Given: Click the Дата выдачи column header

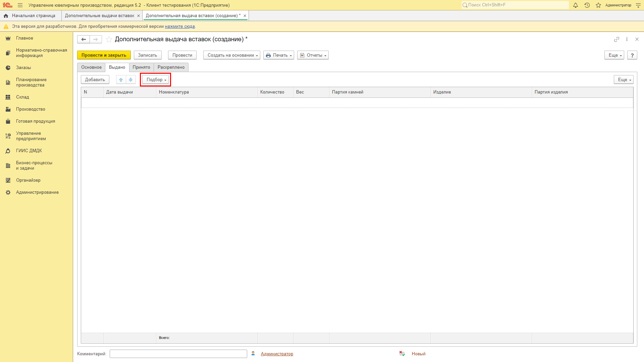Looking at the screenshot, I should (130, 92).
